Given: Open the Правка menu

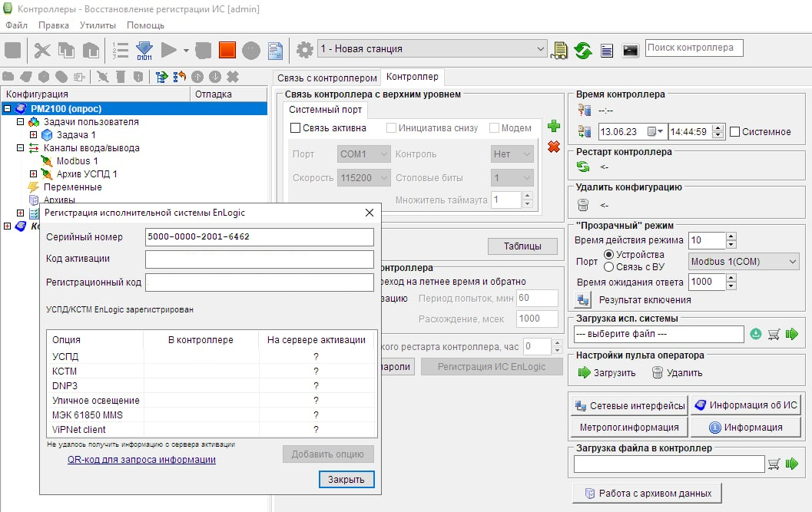Looking at the screenshot, I should point(53,25).
